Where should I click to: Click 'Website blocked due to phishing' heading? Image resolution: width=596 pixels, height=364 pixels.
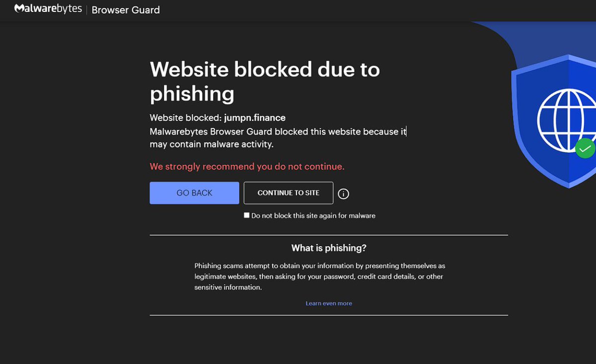[x=265, y=81]
